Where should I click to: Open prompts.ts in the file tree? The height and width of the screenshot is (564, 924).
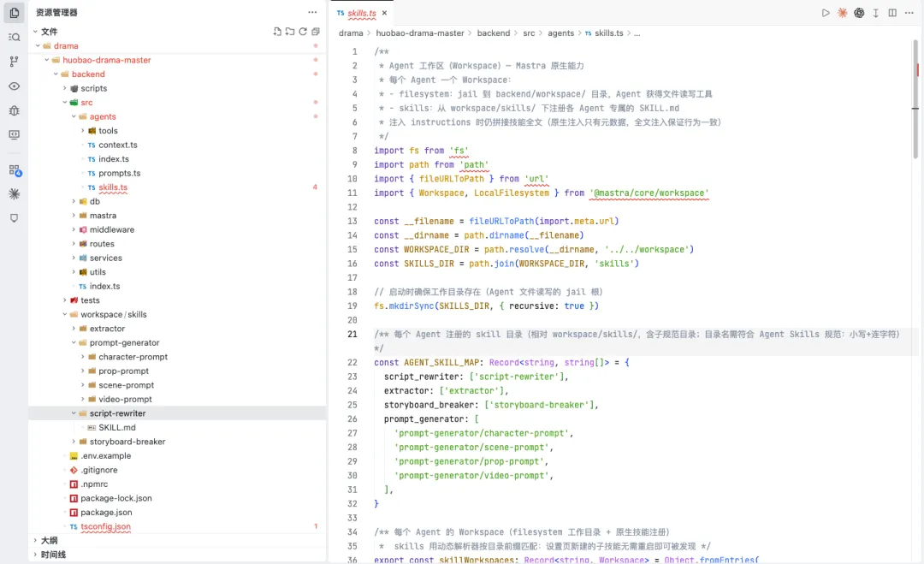[120, 173]
